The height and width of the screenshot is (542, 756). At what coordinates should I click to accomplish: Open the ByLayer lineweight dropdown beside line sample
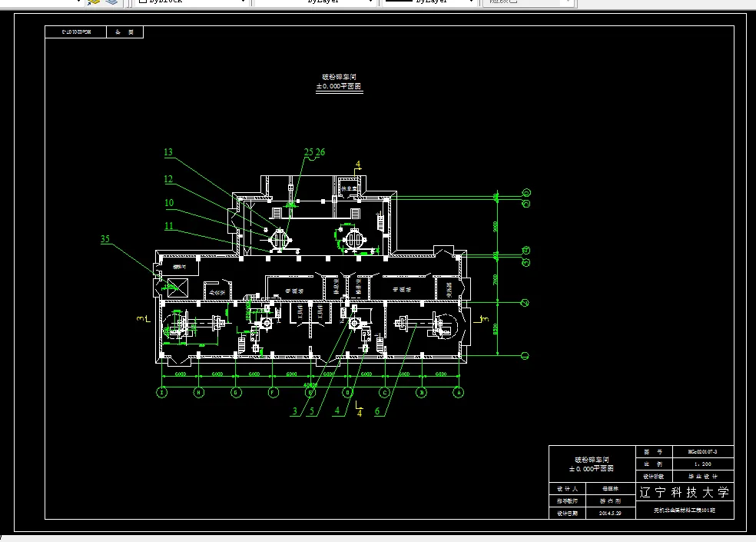point(430,2)
